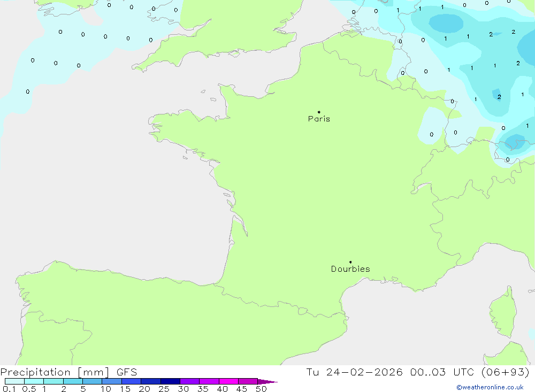Click the legend scale label '40'
Image resolution: width=535 pixels, height=392 pixels.
coord(222,389)
